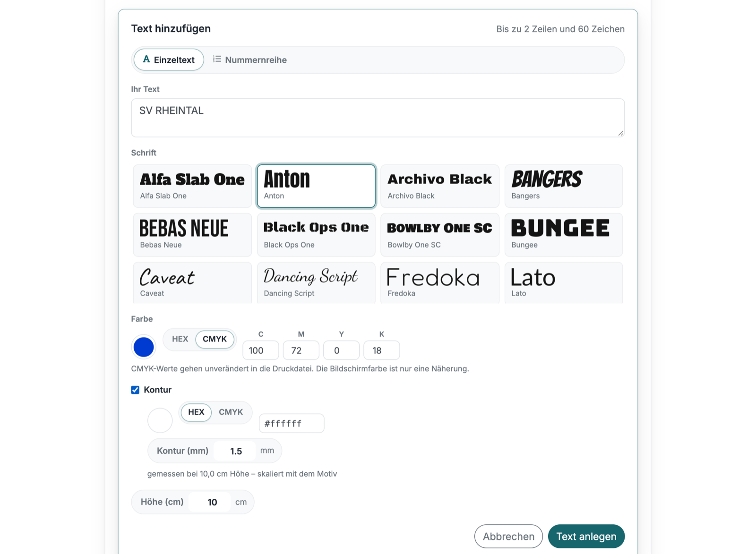The image size is (756, 554).
Task: Click the outline hex #ffffff field
Action: point(292,423)
